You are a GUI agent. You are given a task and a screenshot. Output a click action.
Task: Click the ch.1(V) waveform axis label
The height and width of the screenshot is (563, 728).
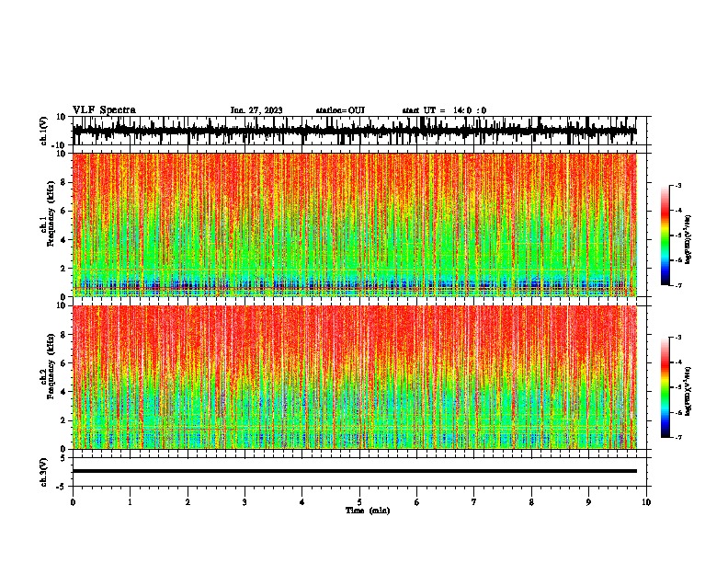44,131
